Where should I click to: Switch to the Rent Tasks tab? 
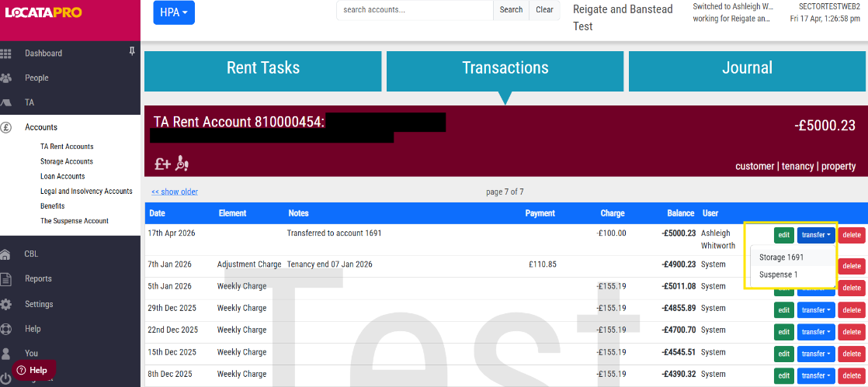[263, 71]
